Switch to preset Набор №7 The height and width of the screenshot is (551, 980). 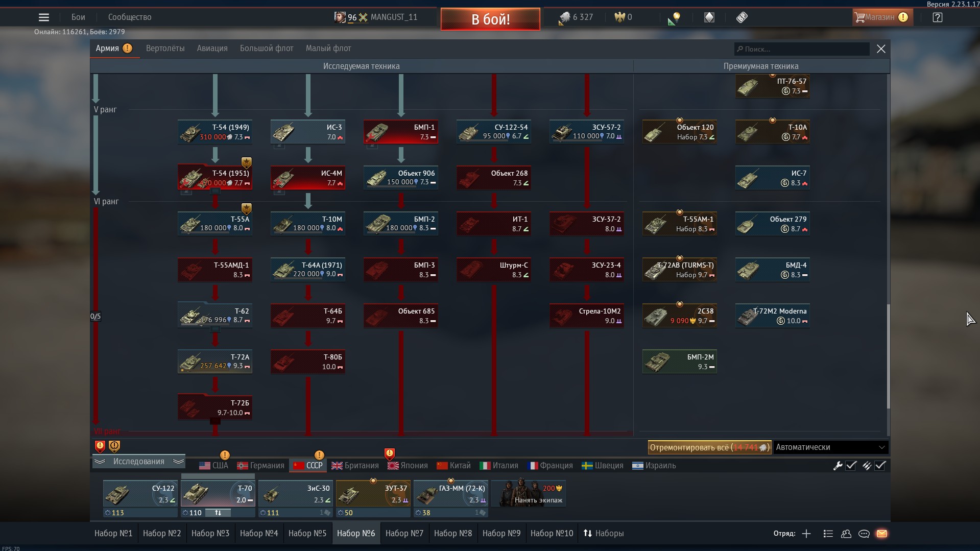(404, 534)
